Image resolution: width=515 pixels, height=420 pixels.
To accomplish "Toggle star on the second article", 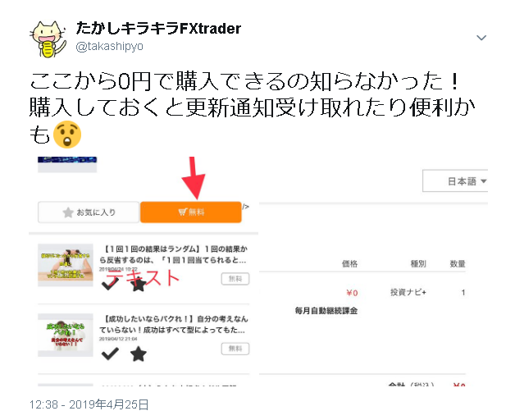I will coord(139,354).
